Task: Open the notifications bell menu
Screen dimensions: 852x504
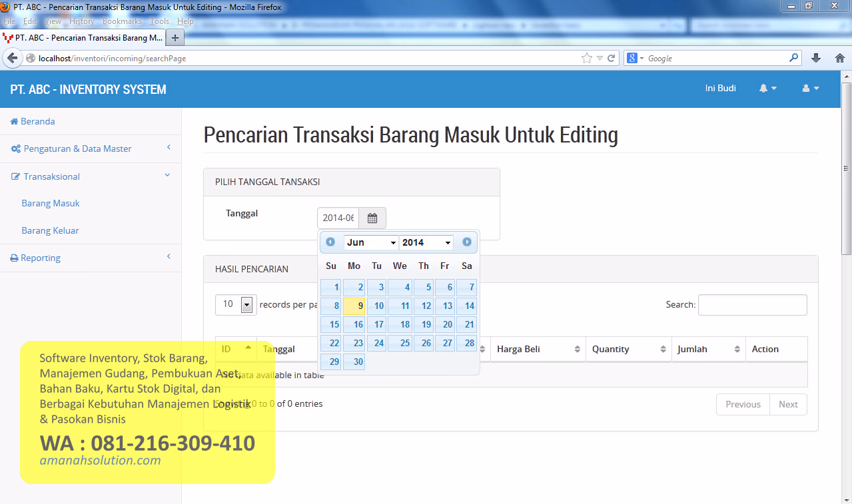Action: [x=768, y=89]
